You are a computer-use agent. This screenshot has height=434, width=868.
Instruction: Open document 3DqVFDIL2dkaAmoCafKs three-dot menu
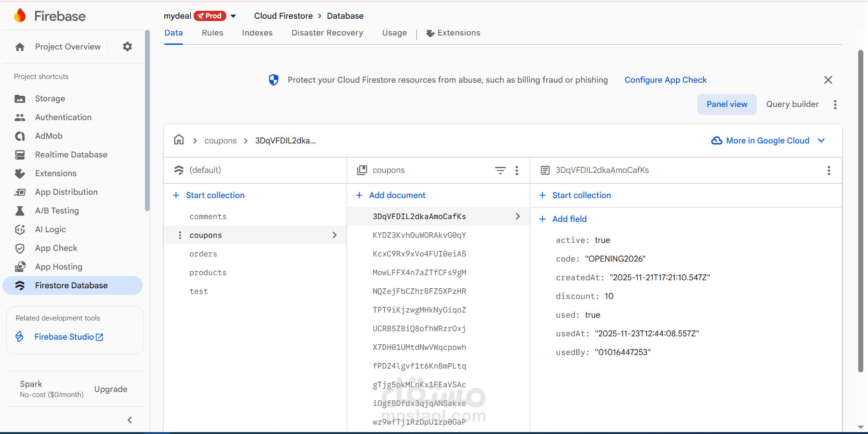pos(829,171)
